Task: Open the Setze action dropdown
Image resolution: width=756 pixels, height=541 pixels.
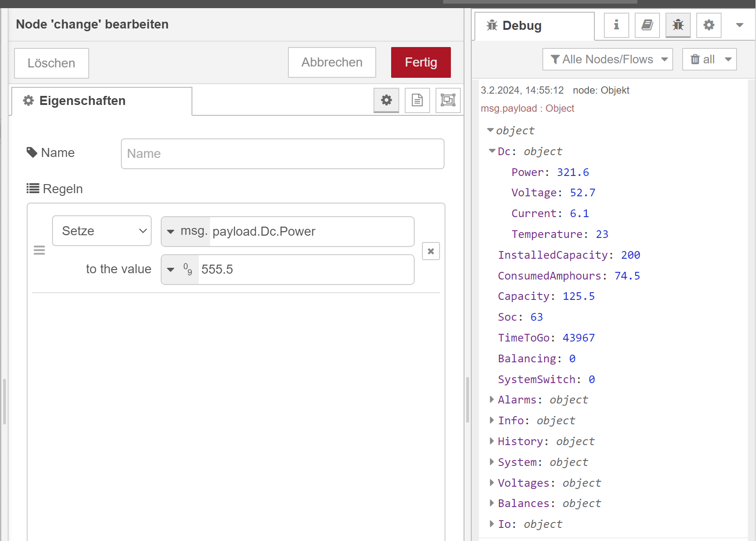Action: pos(102,231)
